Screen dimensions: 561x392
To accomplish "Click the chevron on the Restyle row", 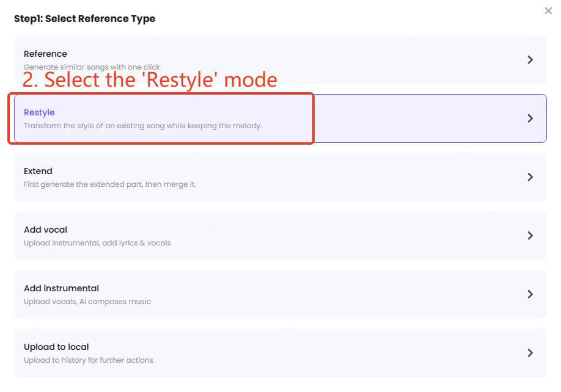I will coord(530,118).
